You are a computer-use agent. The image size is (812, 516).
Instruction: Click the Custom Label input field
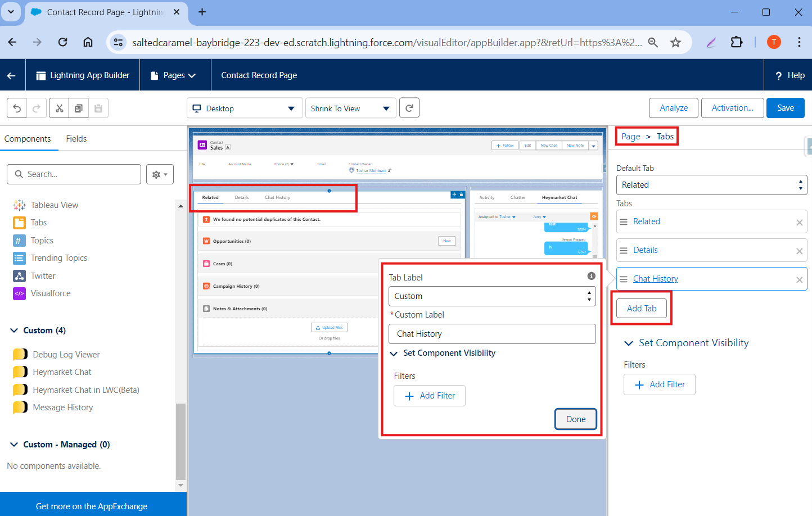point(492,334)
